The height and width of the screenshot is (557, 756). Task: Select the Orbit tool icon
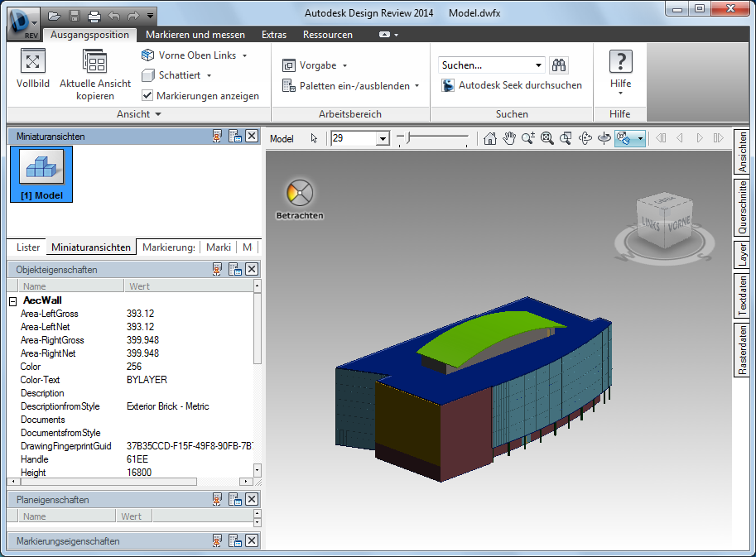(x=585, y=138)
